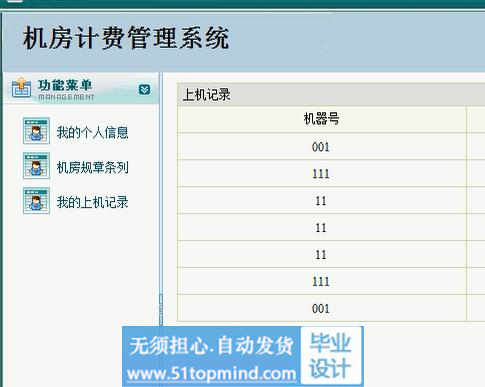Click the 上机记录 table title

[x=207, y=95]
